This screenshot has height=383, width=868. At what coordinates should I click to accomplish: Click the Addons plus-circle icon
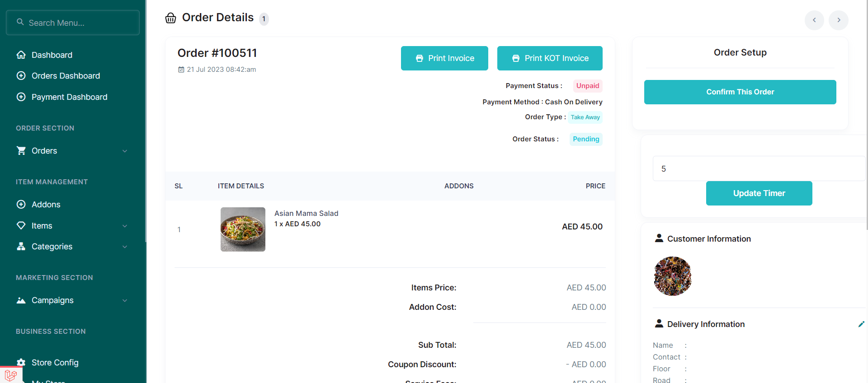[x=21, y=205]
